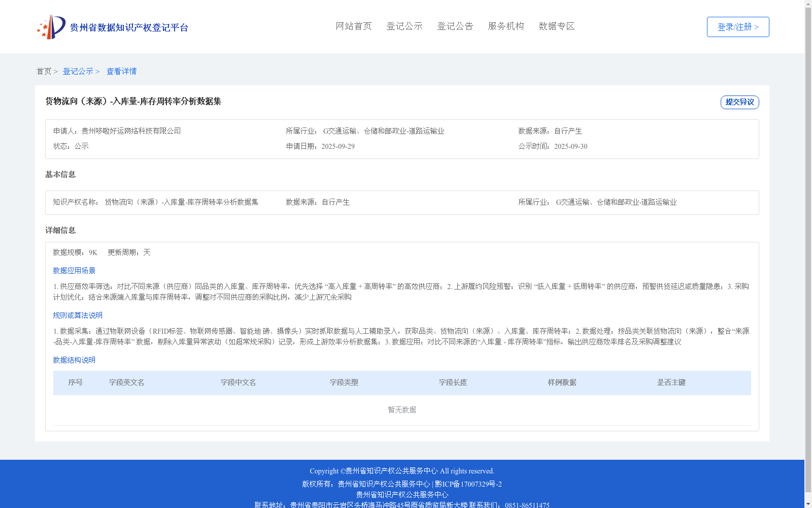Click data scale value 9K
The width and height of the screenshot is (812, 508).
pos(93,252)
